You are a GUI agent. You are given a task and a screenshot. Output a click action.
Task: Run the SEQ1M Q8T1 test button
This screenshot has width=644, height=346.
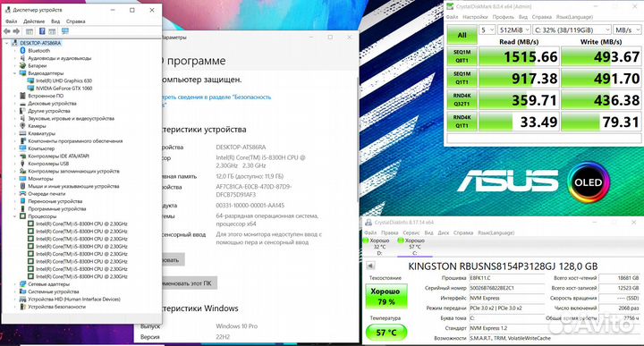pyautogui.click(x=462, y=56)
